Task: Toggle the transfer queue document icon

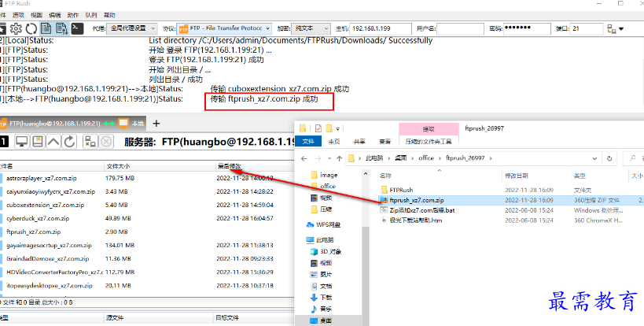Action: coord(61,29)
